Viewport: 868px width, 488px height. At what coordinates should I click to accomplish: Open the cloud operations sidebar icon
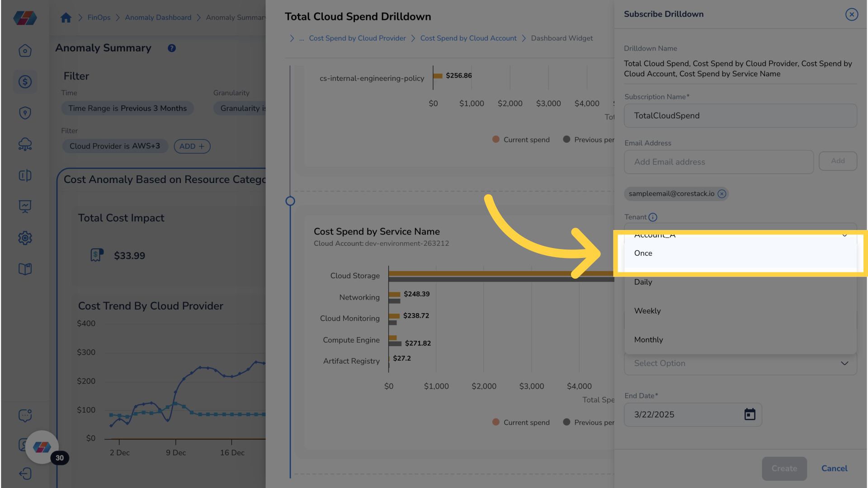click(25, 144)
